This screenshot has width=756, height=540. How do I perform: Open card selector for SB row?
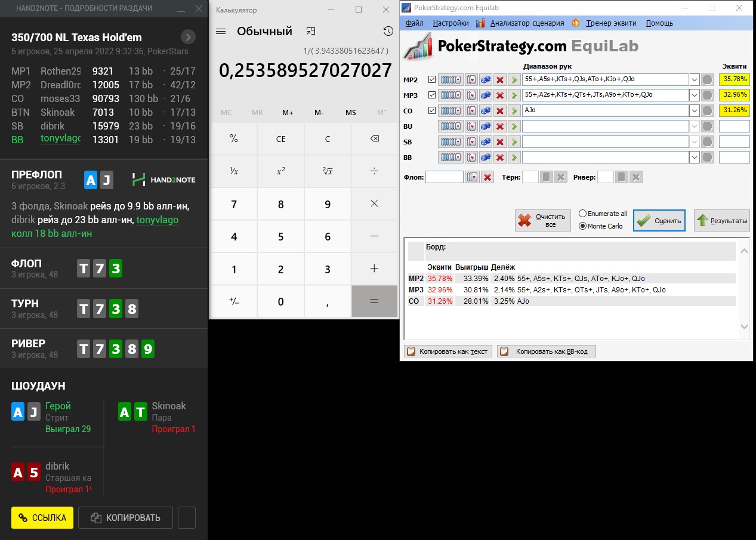pos(471,142)
